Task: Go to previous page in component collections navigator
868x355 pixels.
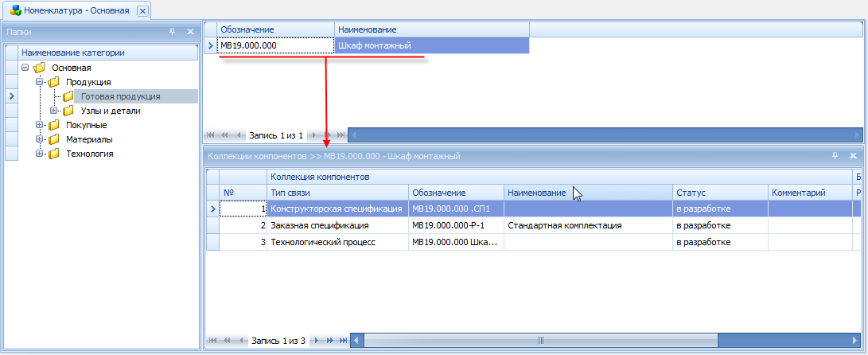Action: [227, 340]
